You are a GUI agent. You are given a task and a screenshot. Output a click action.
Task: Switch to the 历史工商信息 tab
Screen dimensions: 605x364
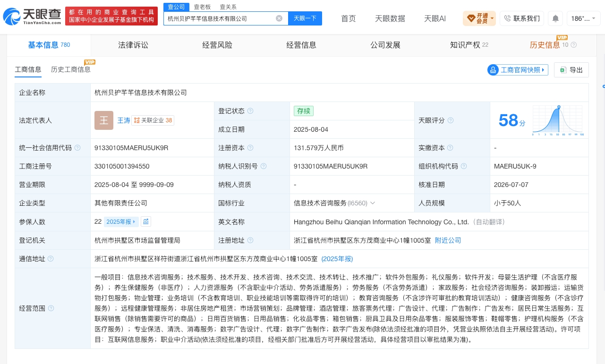[x=71, y=69]
